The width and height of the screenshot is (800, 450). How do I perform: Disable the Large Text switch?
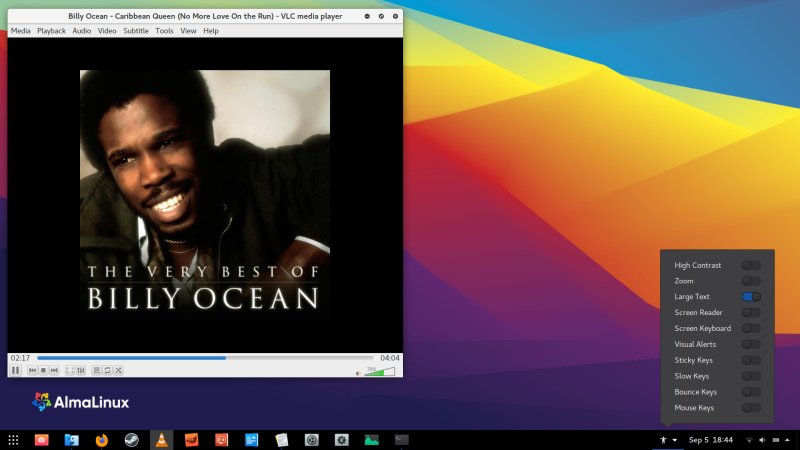pos(751,297)
